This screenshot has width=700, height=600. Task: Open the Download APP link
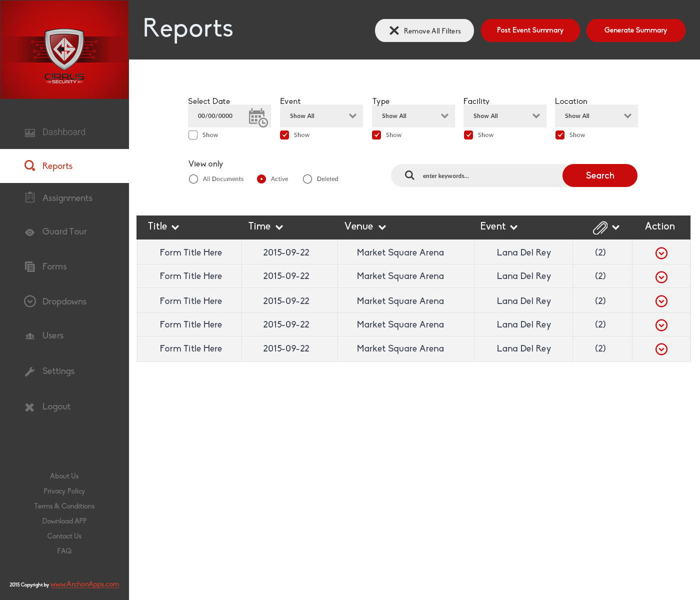pos(64,521)
